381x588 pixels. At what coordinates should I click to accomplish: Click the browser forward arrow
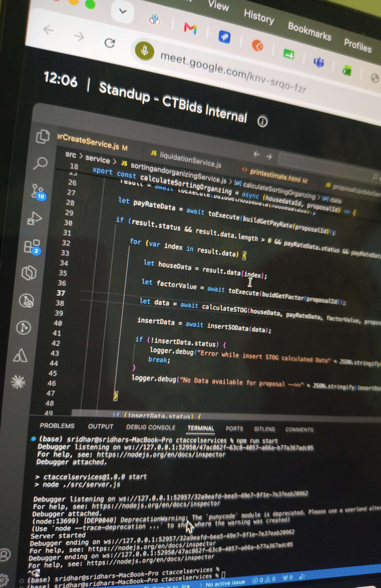(x=79, y=37)
